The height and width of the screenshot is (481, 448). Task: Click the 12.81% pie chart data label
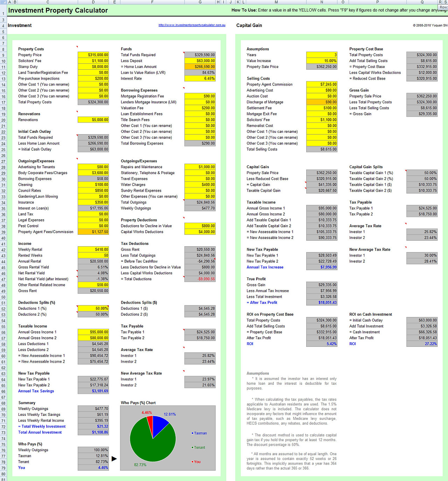coord(170,414)
